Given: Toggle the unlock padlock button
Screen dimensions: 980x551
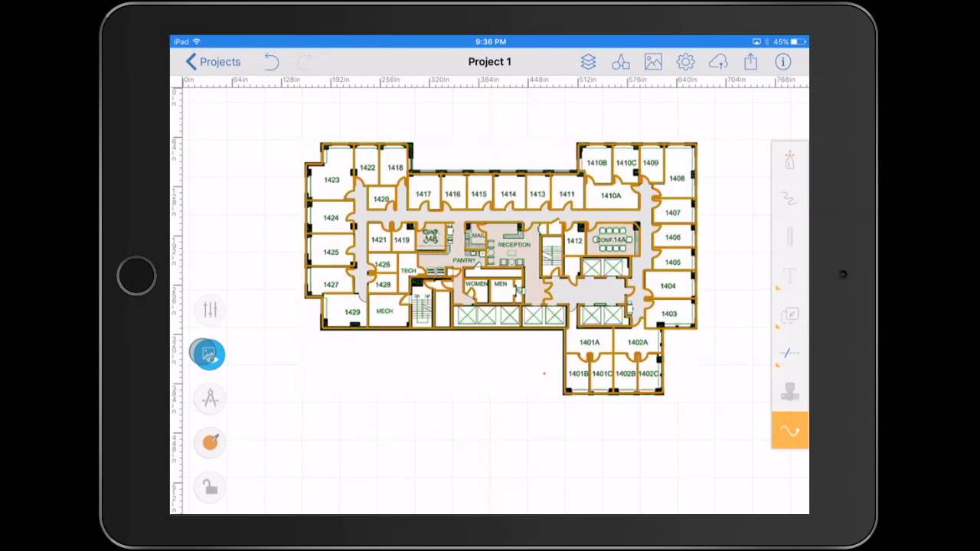Looking at the screenshot, I should [210, 487].
